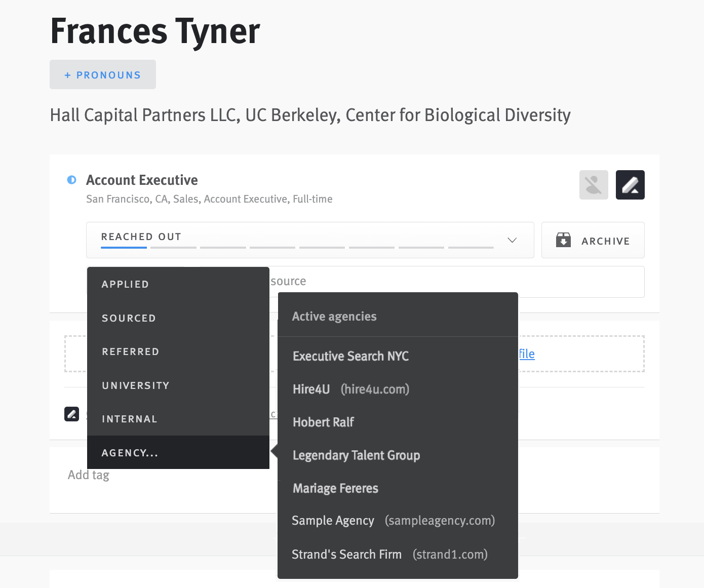Click the Add tag field

pos(88,475)
